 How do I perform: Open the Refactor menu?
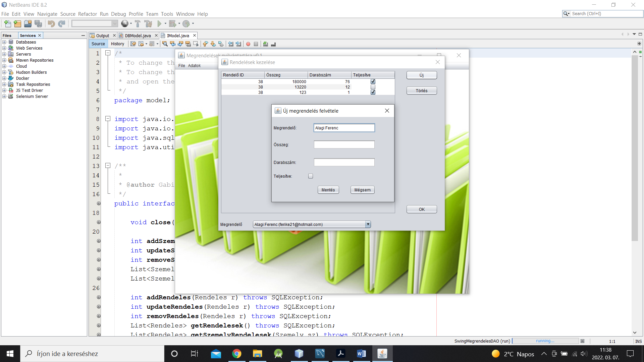tap(88, 14)
